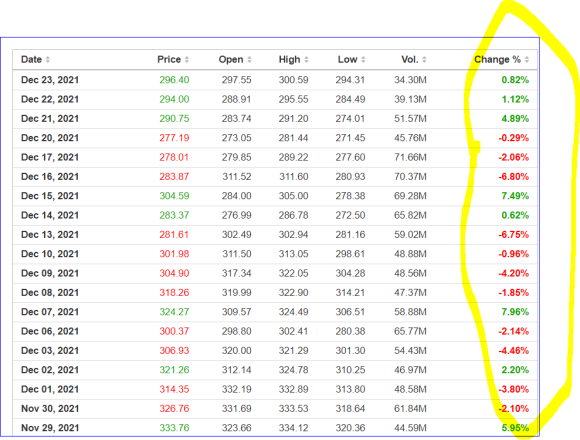The height and width of the screenshot is (440, 580).
Task: Click the change value 0.82%
Action: (x=515, y=80)
